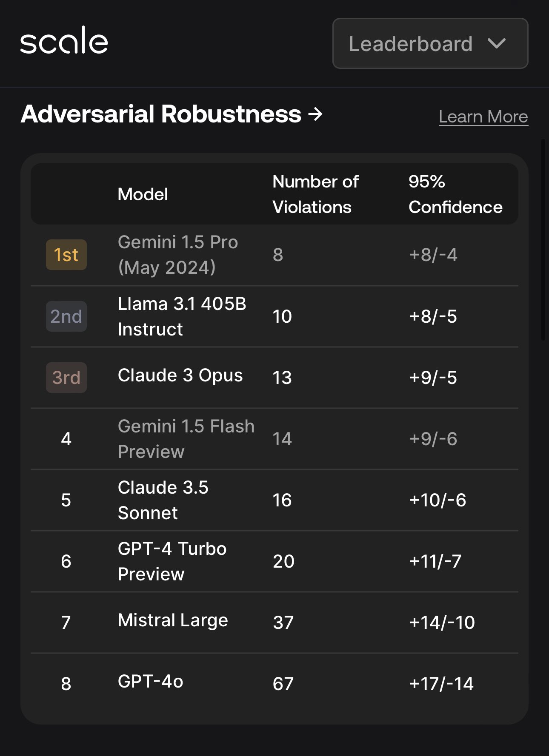Click the Number of Violations column header
This screenshot has height=756, width=549.
316,194
